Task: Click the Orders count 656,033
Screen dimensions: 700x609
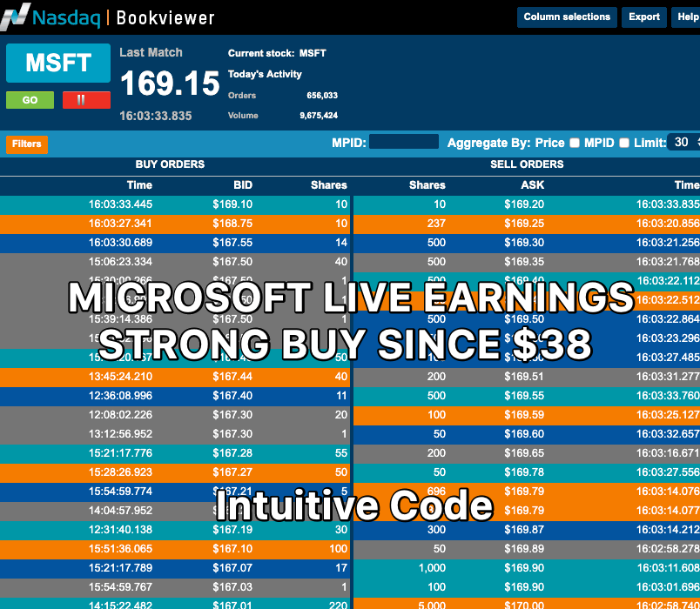Action: click(322, 96)
